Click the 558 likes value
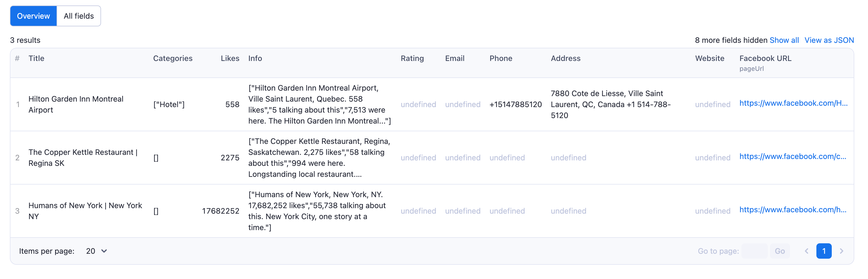868x279 pixels. (x=232, y=104)
